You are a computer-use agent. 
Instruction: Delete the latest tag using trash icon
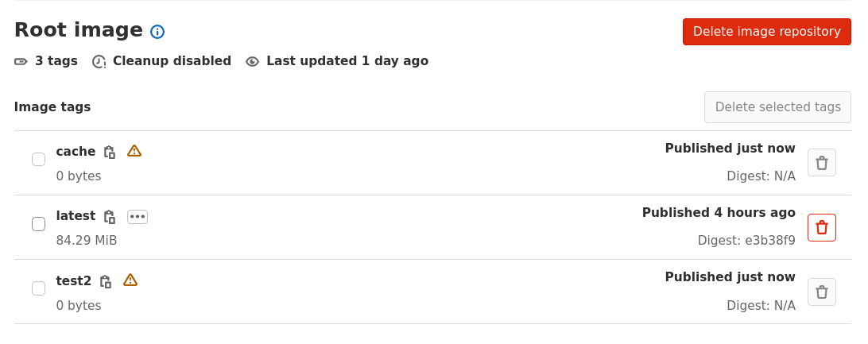[x=821, y=227]
